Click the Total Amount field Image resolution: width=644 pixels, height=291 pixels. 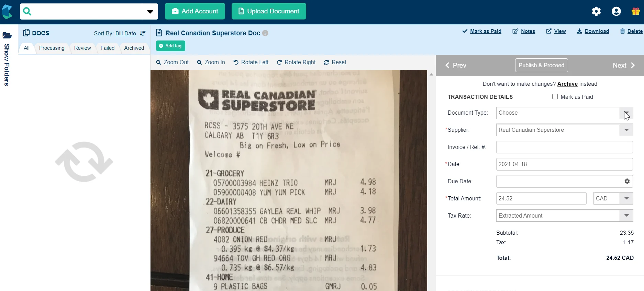coord(541,198)
